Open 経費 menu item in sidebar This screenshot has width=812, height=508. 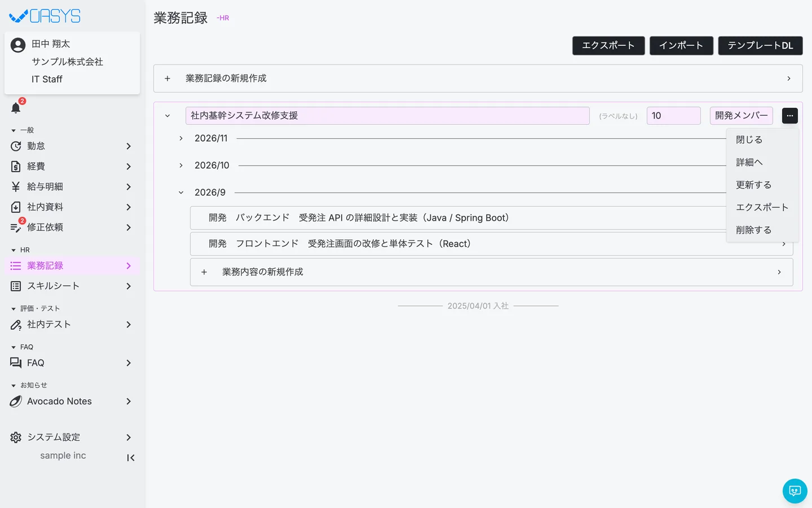pos(72,167)
